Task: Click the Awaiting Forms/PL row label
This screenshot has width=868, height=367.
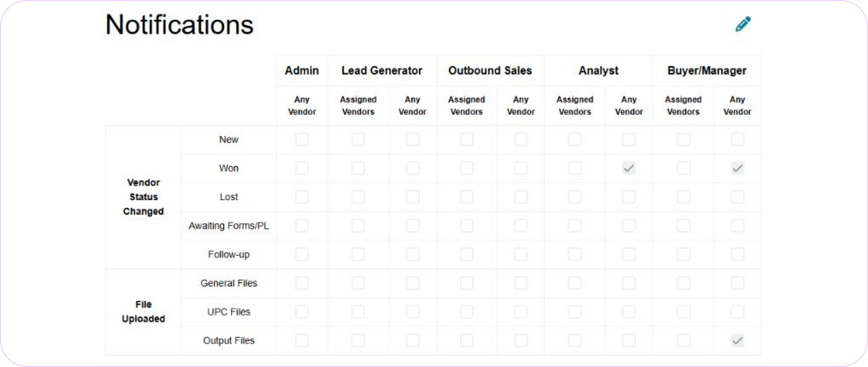Action: 228,226
